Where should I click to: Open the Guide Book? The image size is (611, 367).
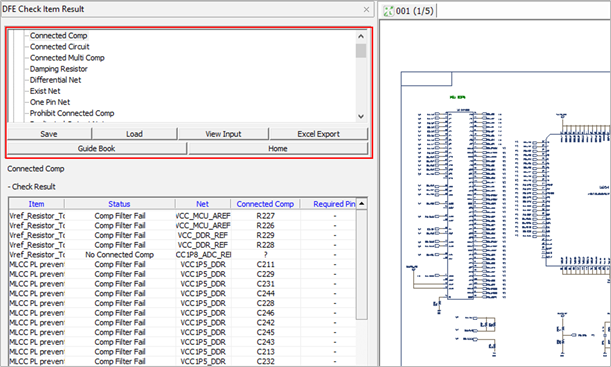click(x=97, y=148)
